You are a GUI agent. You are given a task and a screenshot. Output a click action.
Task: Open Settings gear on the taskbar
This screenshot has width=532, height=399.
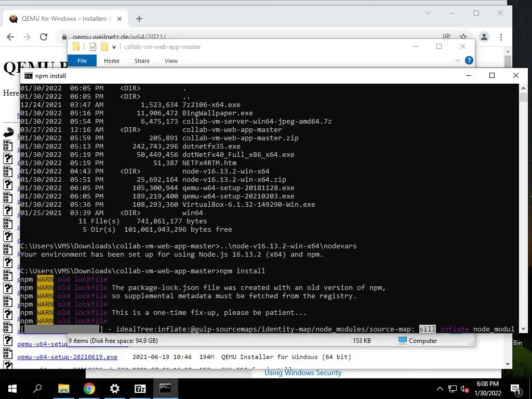(115, 389)
